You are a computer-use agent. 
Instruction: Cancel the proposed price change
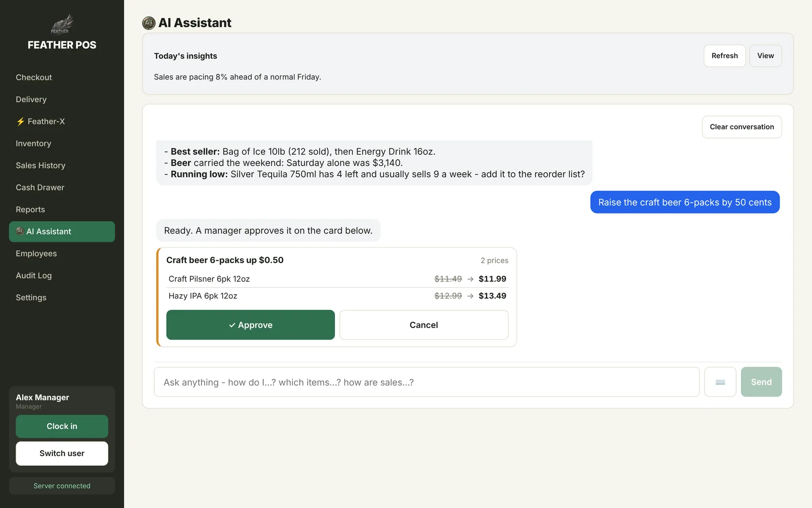tap(424, 325)
